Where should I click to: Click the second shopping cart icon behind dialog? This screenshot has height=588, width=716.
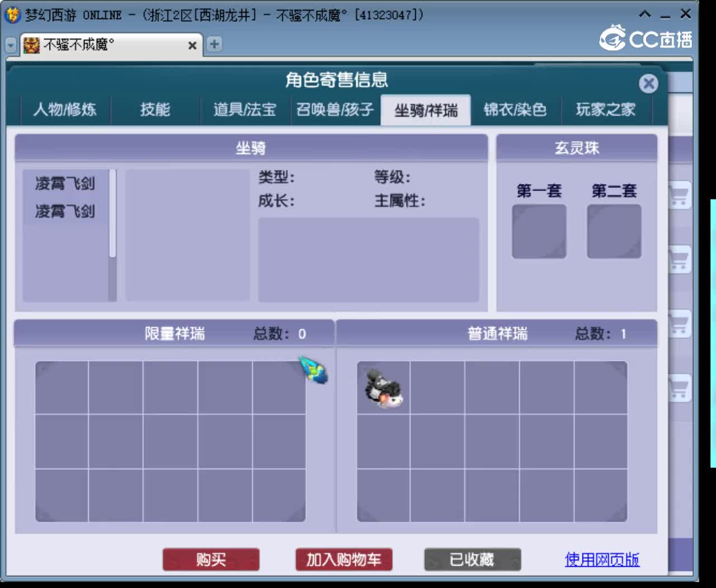coord(679,260)
